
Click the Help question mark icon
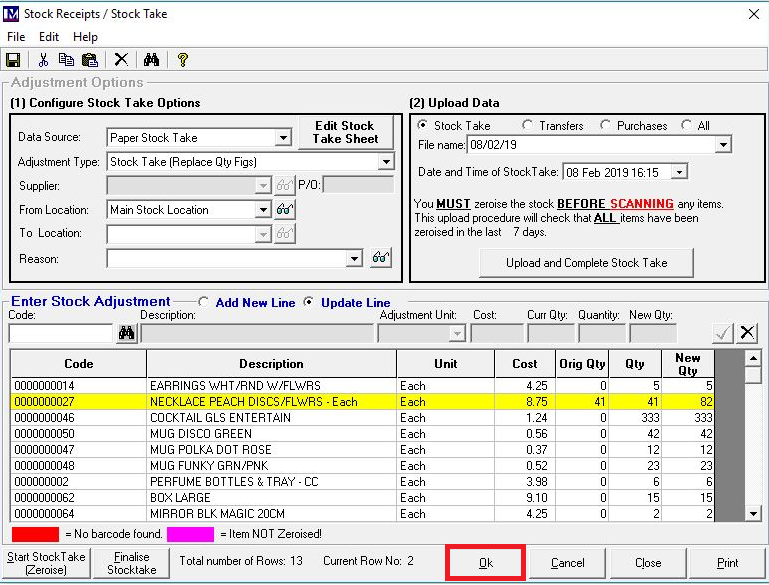(x=182, y=60)
